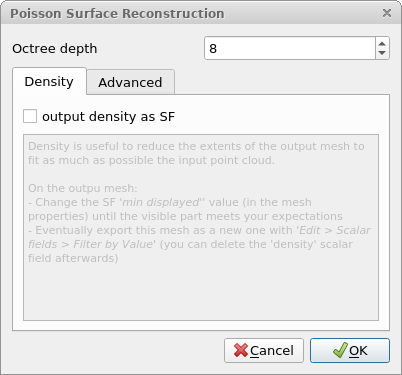Click the 'Density is useful' description paragraph
This screenshot has width=402, height=375.
coord(196,153)
